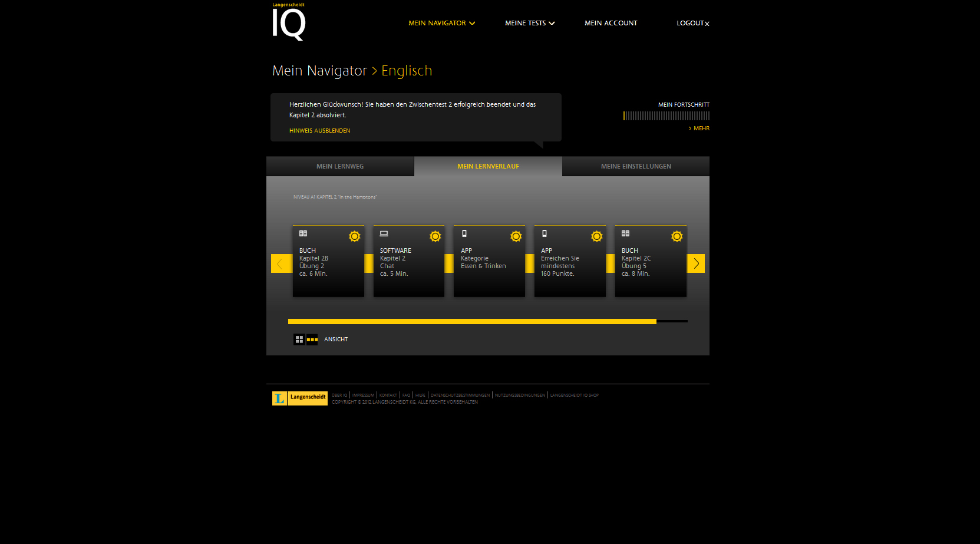Screen dimensions: 980x544
Task: Show next cards with right arrow
Action: [696, 263]
